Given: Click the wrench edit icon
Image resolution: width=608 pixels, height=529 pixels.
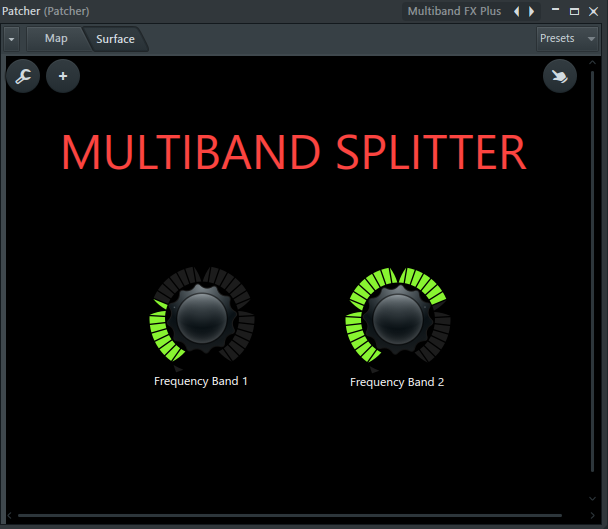Looking at the screenshot, I should coord(23,76).
